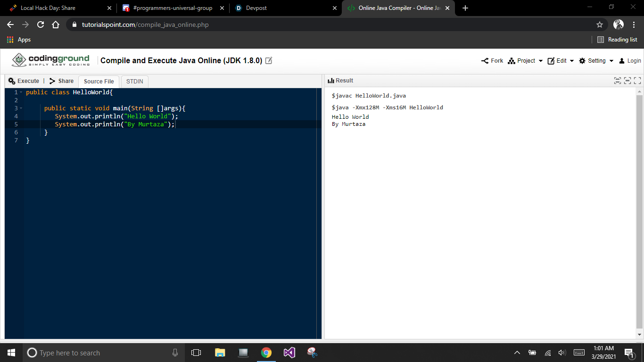Click the Fork button
The height and width of the screenshot is (362, 644).
(x=492, y=61)
